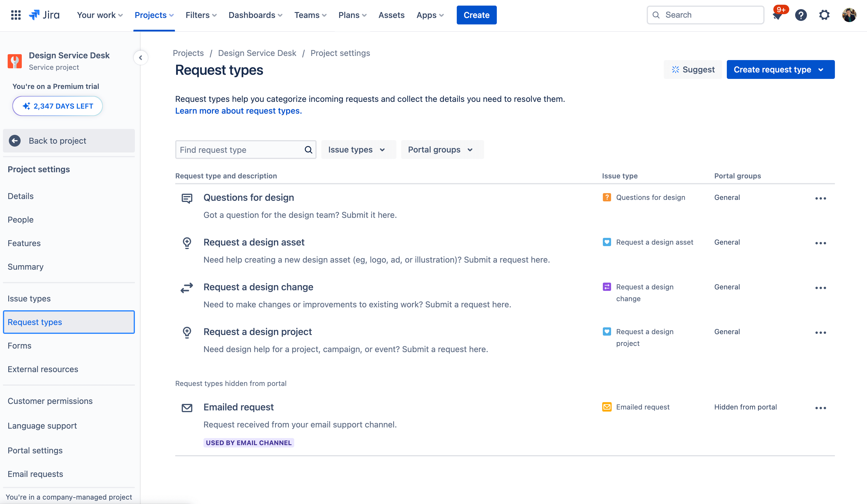
Task: Click the three-dot menu for Questions for design
Action: coord(821,198)
